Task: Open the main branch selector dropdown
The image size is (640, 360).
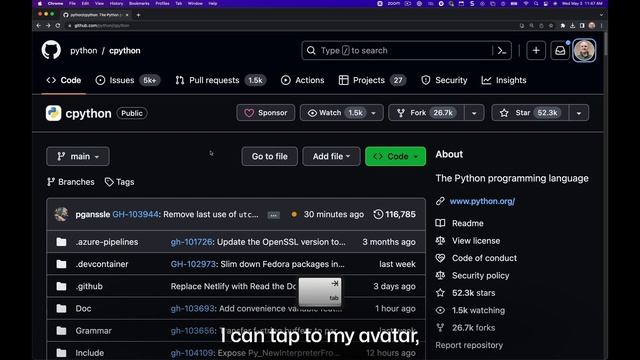Action: (x=78, y=156)
